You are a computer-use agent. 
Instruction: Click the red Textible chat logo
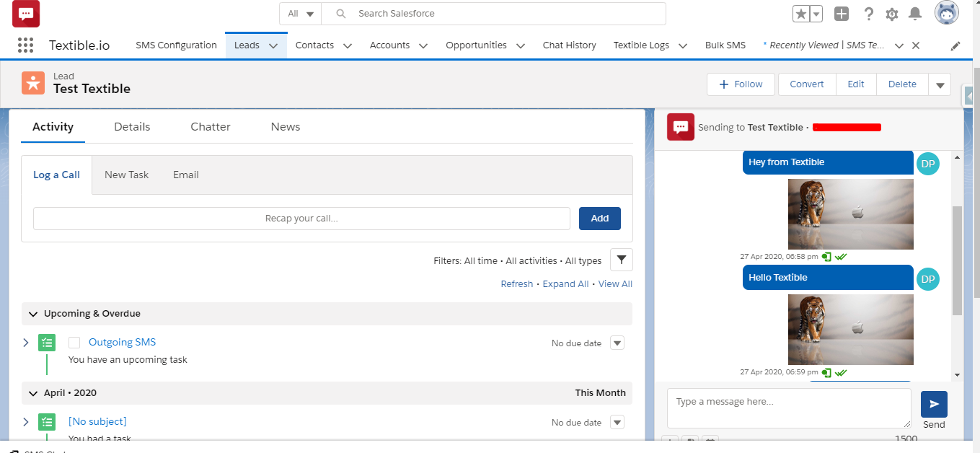(26, 14)
